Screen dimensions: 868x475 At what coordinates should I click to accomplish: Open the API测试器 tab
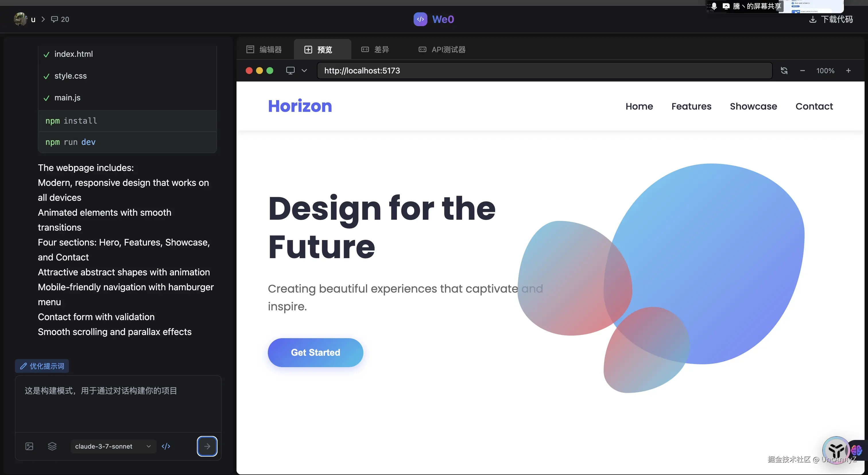[x=442, y=50]
